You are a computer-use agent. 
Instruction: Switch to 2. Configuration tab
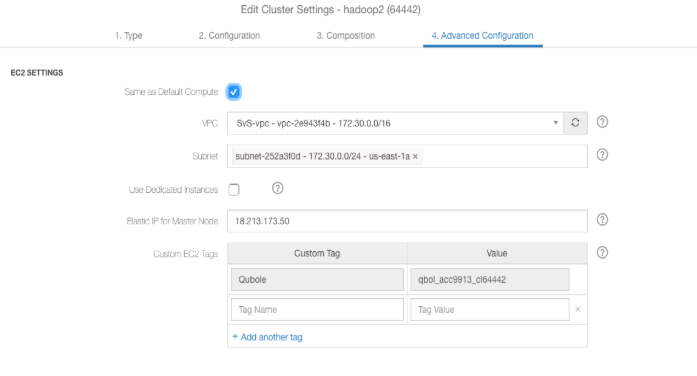click(229, 36)
